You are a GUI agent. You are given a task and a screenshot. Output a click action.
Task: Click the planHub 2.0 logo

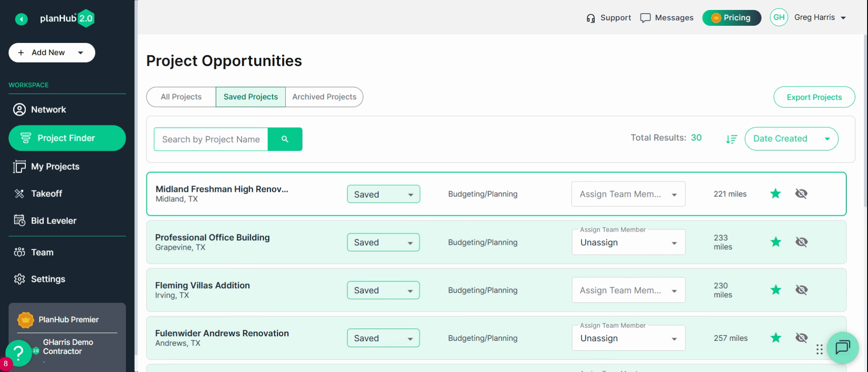67,19
